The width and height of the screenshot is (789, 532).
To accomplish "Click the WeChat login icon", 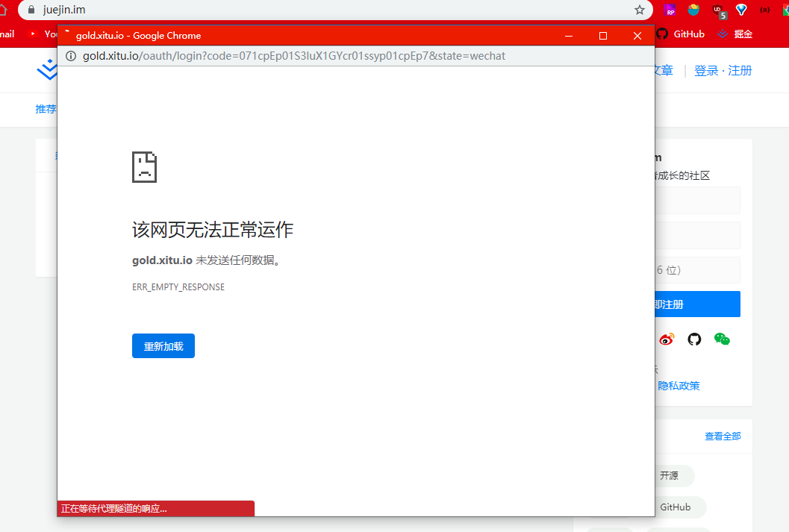I will click(x=722, y=339).
